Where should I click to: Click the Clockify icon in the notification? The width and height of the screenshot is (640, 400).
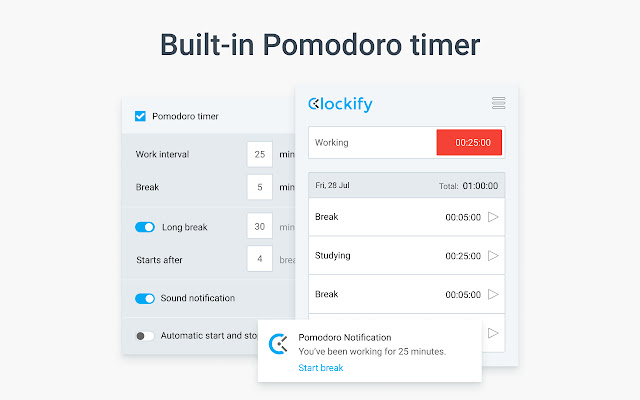(x=279, y=344)
